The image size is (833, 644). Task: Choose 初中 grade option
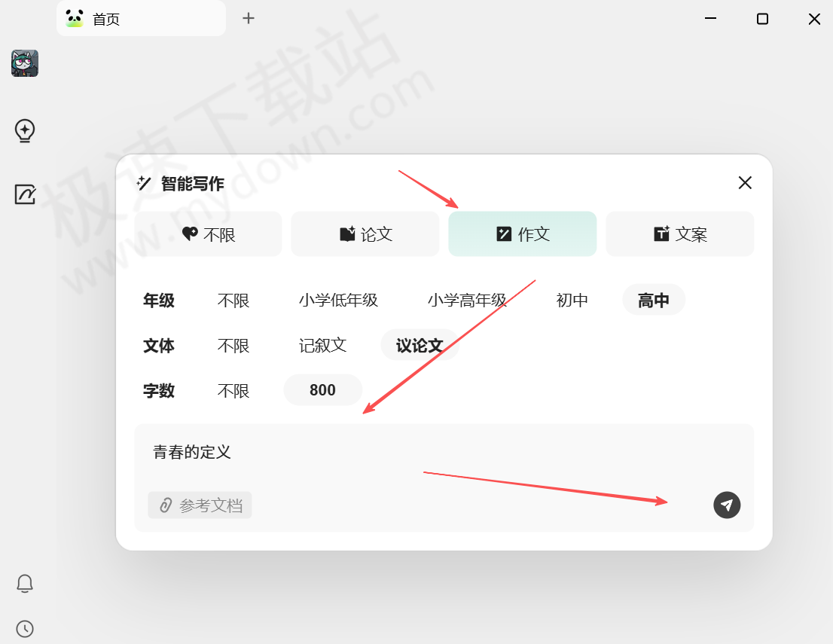point(572,301)
